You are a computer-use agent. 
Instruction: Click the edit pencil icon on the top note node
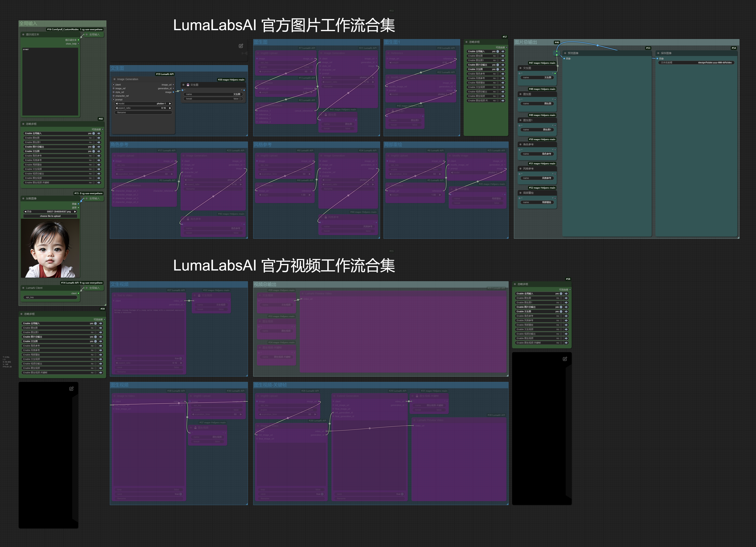pos(241,46)
